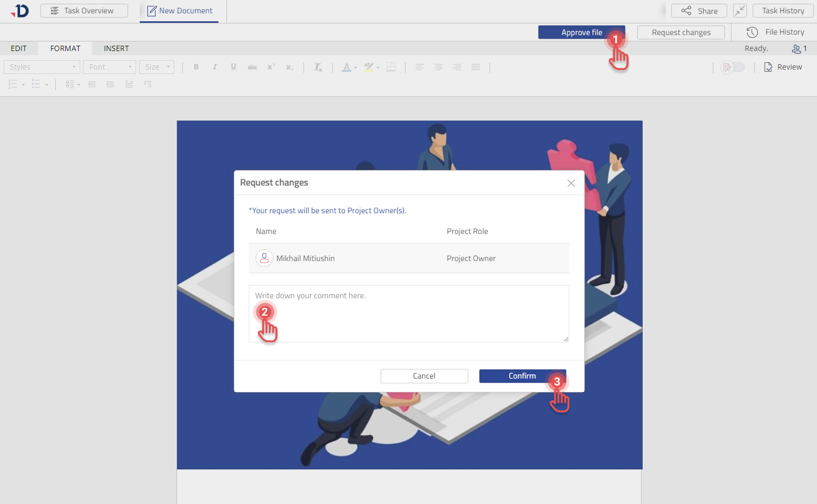
Task: Click the underline icon
Action: point(233,67)
